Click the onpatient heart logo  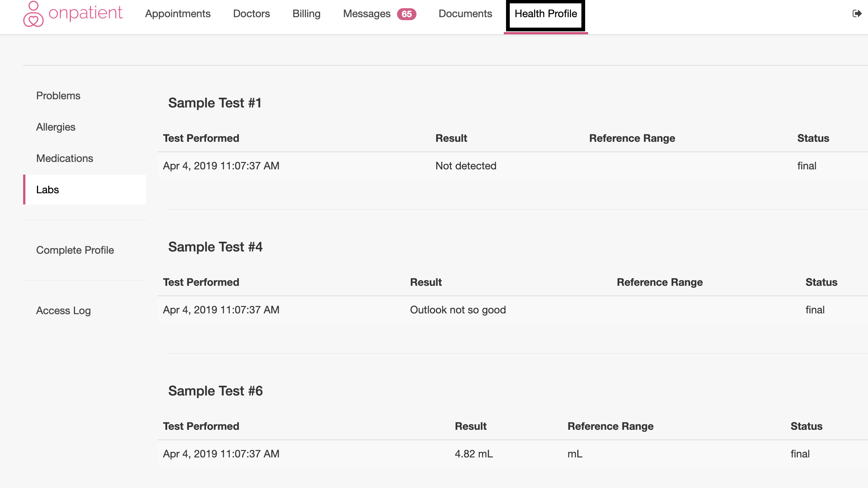pos(33,14)
